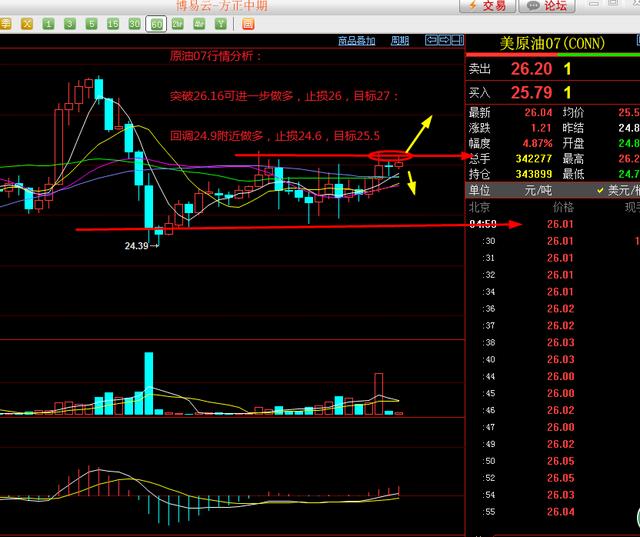640x537 pixels.
Task: Select the :38 tick row price 26.03
Action: click(560, 343)
